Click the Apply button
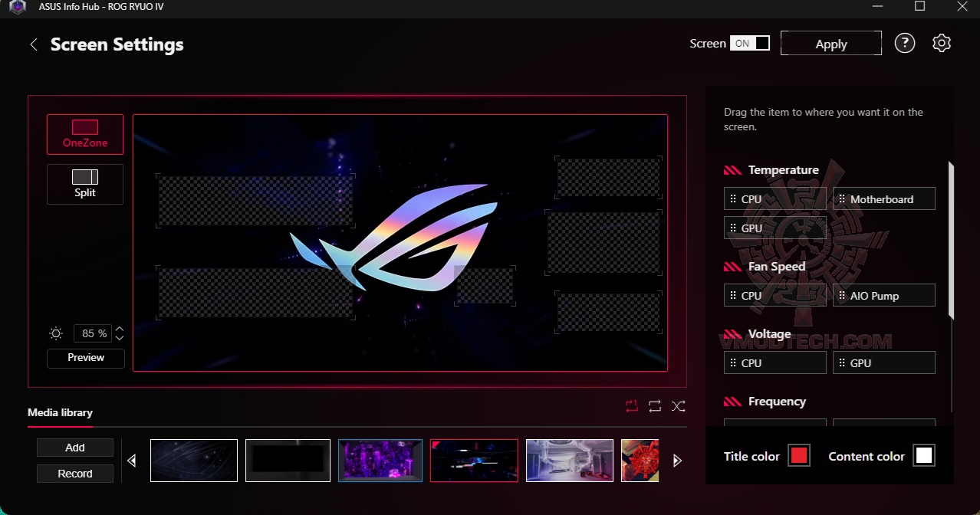The height and width of the screenshot is (515, 980). click(x=831, y=44)
